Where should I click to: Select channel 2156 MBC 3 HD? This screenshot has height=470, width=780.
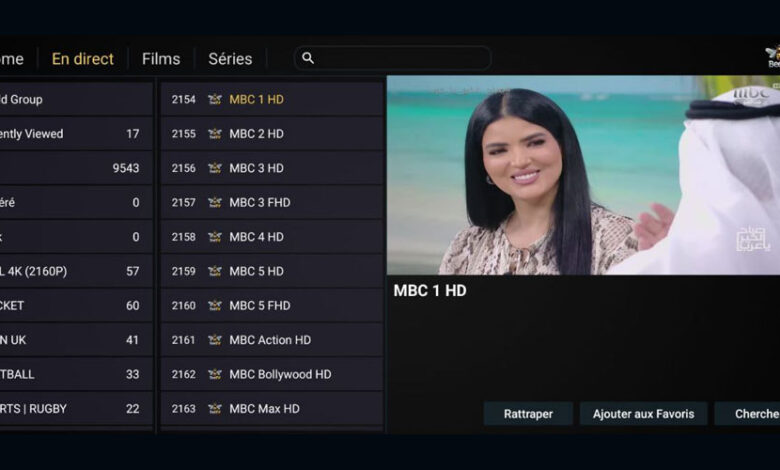pyautogui.click(x=271, y=168)
